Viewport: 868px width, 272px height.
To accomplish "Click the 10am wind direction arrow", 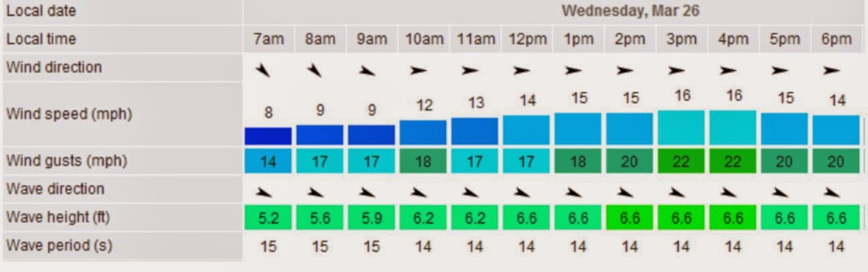I will (x=419, y=69).
